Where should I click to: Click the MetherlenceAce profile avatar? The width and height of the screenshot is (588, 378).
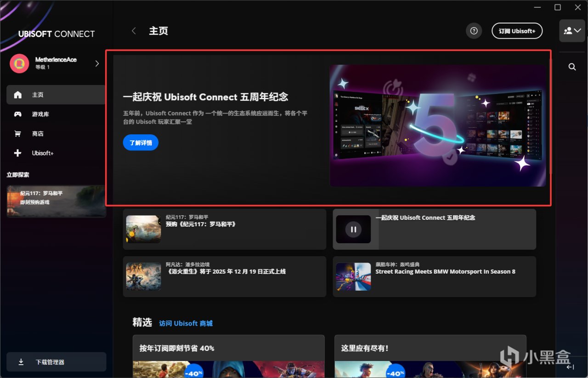(19, 63)
